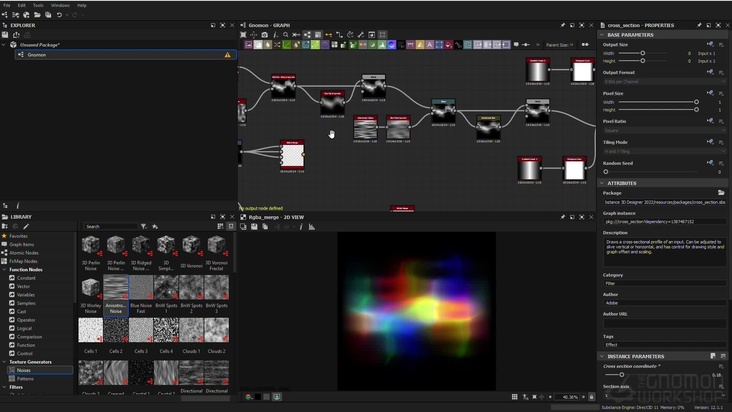Adjust the Output Size Width slider
Image resolution: width=732 pixels, height=412 pixels.
(643, 53)
